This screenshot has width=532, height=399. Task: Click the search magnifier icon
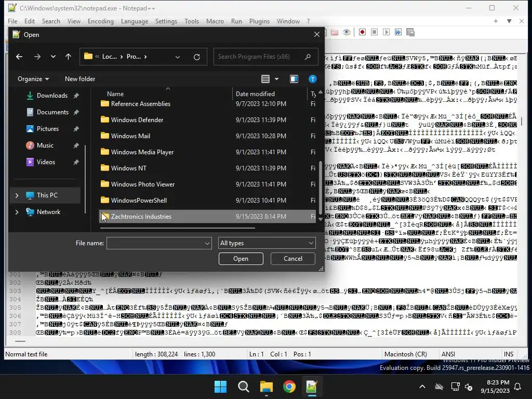(308, 57)
